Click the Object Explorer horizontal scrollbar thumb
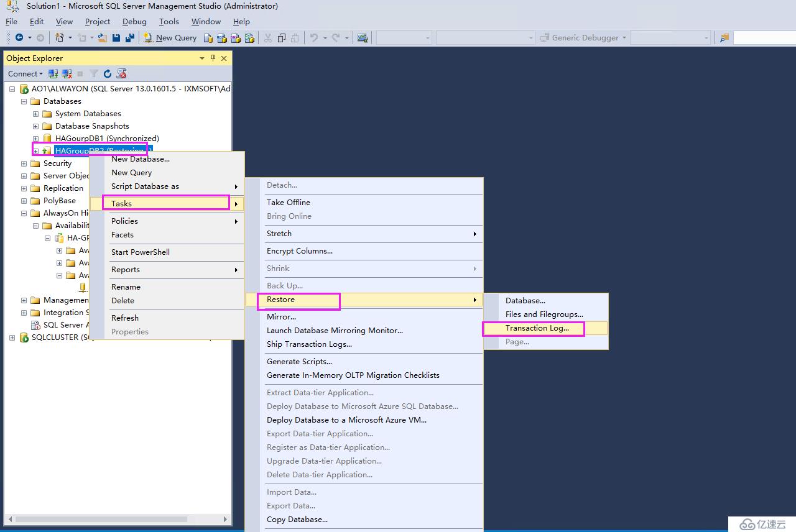The width and height of the screenshot is (796, 532). 101,519
